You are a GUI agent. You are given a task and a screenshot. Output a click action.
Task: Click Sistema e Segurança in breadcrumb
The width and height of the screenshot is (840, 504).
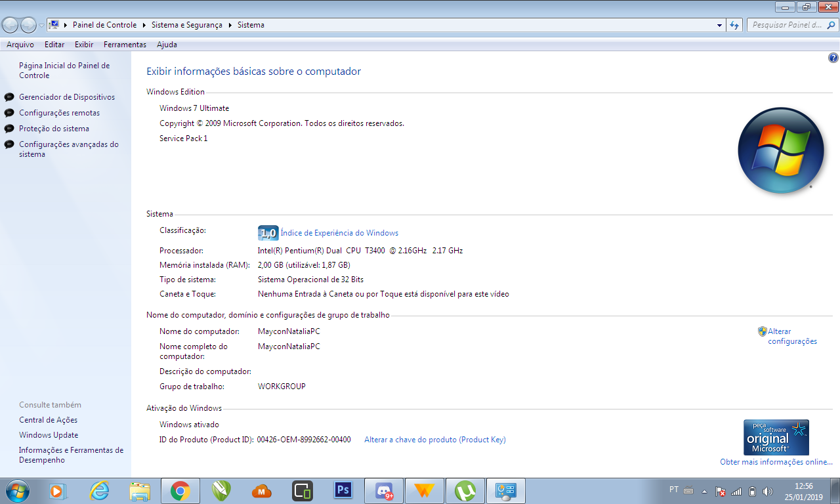[187, 25]
